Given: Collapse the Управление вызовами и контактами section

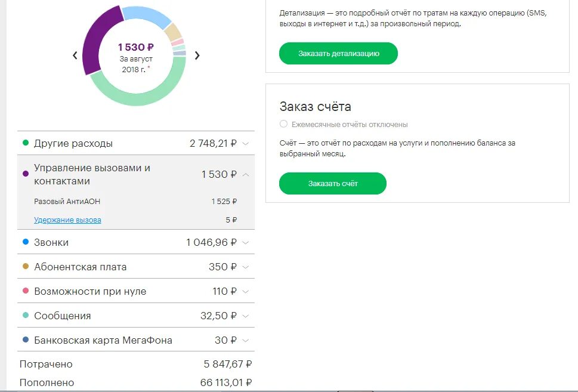Looking at the screenshot, I should pyautogui.click(x=246, y=174).
